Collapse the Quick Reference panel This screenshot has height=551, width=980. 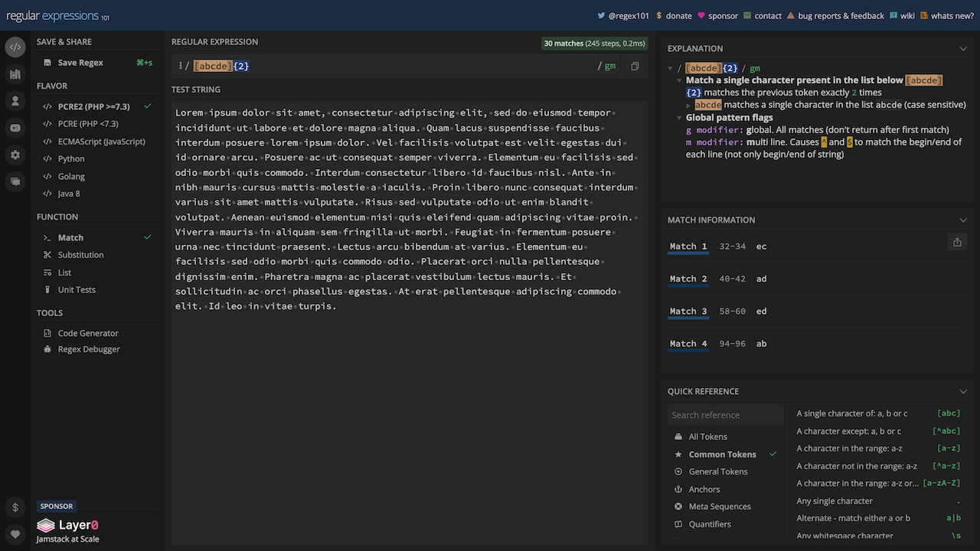962,391
